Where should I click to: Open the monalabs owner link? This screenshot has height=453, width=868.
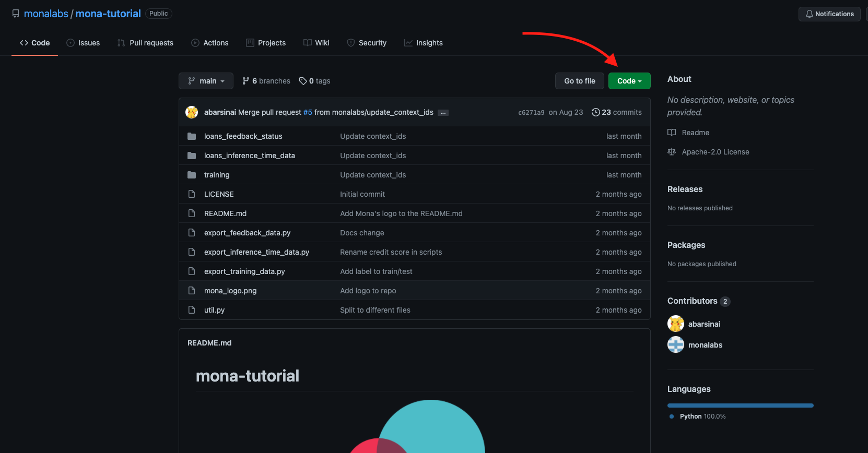(x=46, y=14)
